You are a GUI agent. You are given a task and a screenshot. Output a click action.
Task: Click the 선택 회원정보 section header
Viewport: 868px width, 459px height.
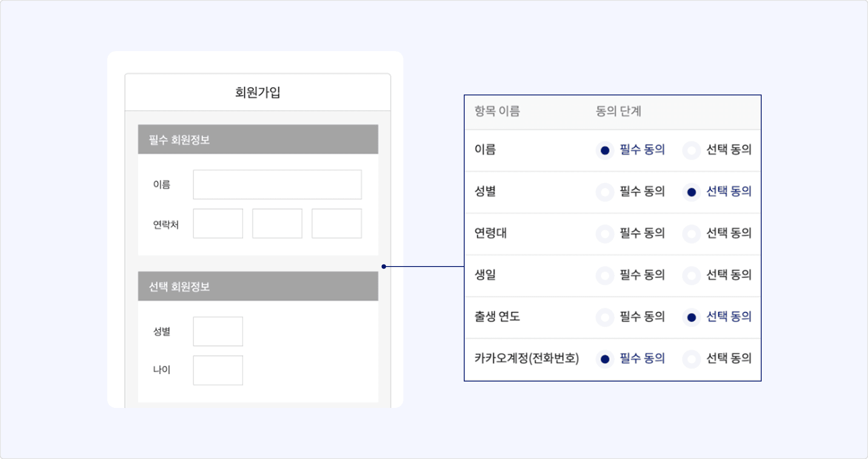(258, 287)
